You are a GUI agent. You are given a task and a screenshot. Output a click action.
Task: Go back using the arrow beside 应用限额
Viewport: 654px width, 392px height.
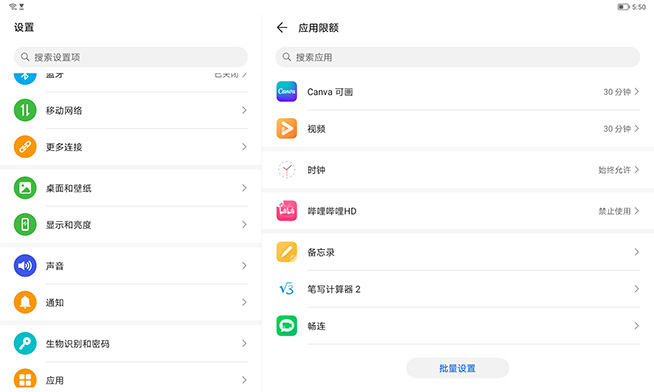pos(282,28)
